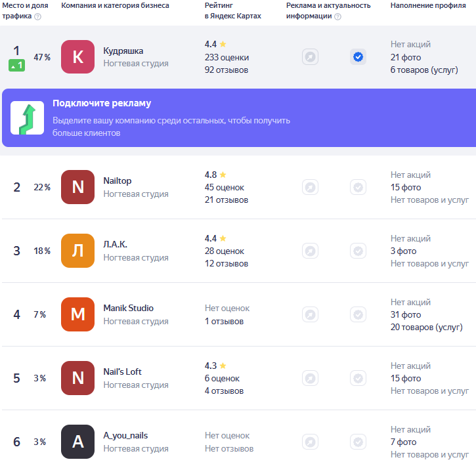
Task: Click the '22 %' traffic share value
Action: [x=42, y=188]
